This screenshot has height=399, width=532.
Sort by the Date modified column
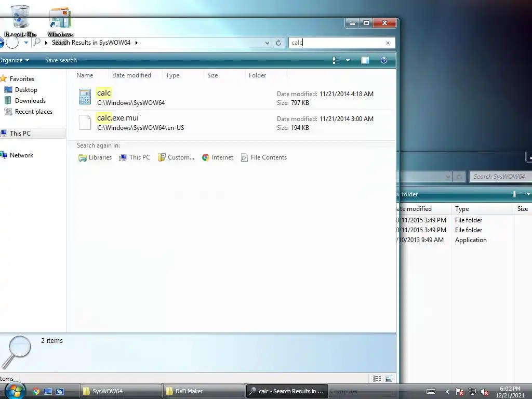click(x=131, y=75)
